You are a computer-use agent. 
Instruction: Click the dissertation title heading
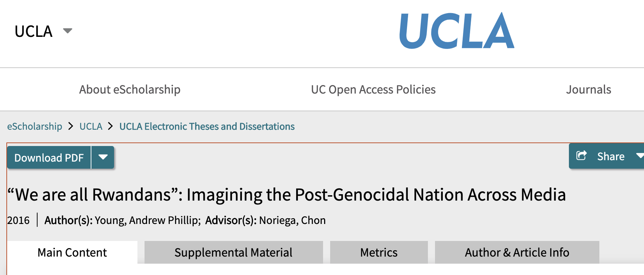pos(287,195)
